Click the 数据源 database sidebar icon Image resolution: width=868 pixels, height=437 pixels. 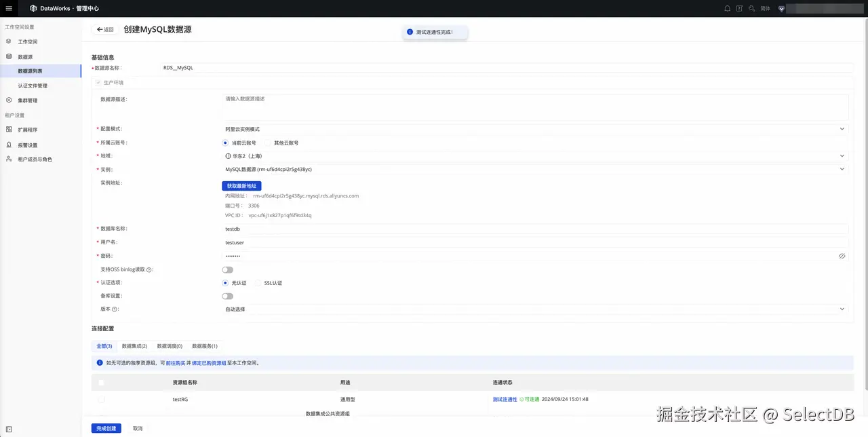(9, 56)
